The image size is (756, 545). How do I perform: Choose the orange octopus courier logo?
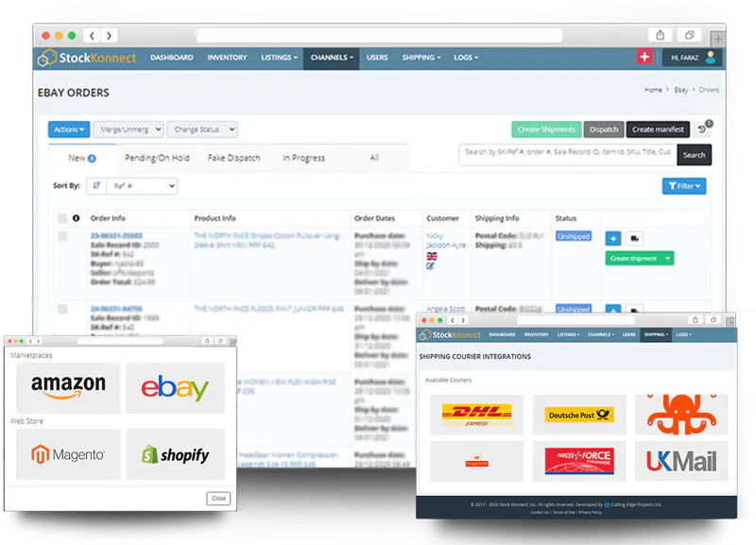[x=681, y=415]
